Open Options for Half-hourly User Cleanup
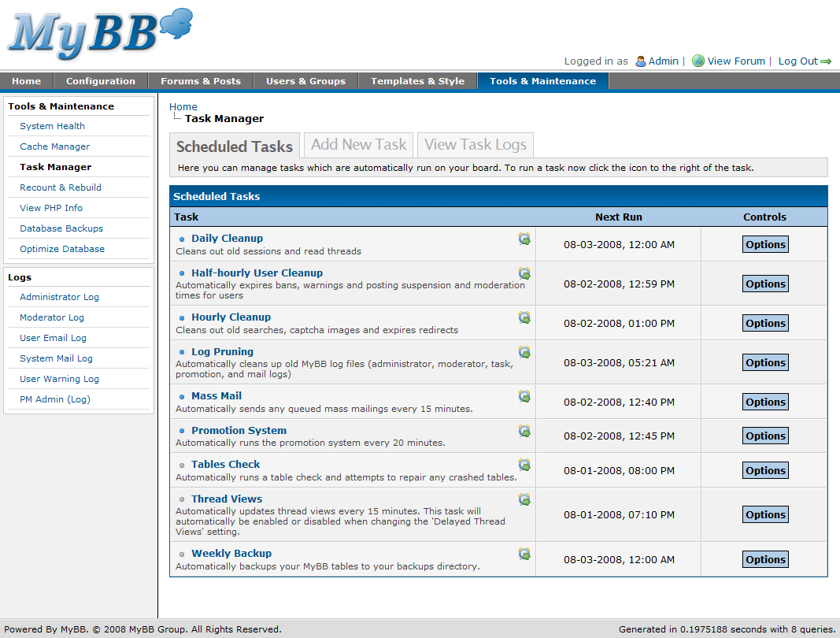 (x=765, y=284)
